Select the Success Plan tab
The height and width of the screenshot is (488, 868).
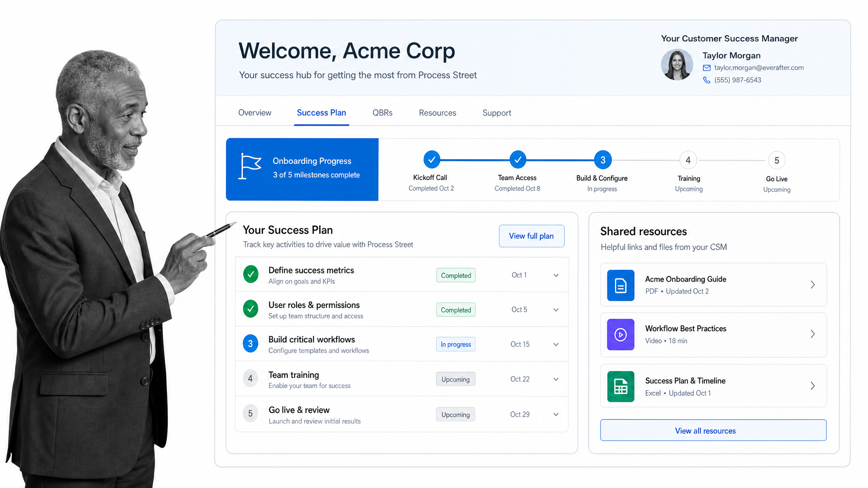[321, 113]
